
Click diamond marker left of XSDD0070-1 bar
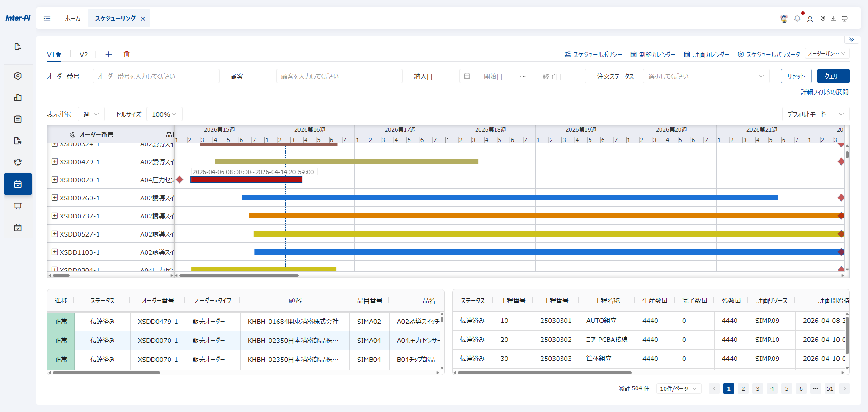coord(179,180)
